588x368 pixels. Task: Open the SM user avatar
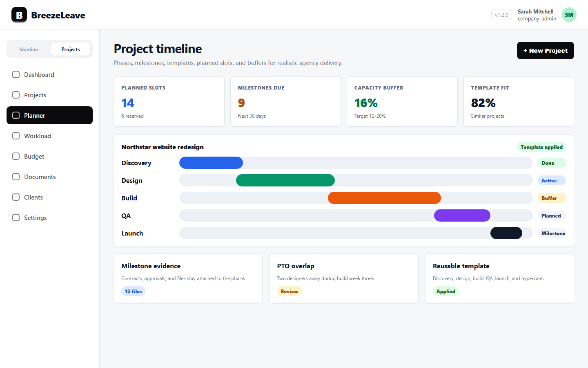tap(569, 15)
